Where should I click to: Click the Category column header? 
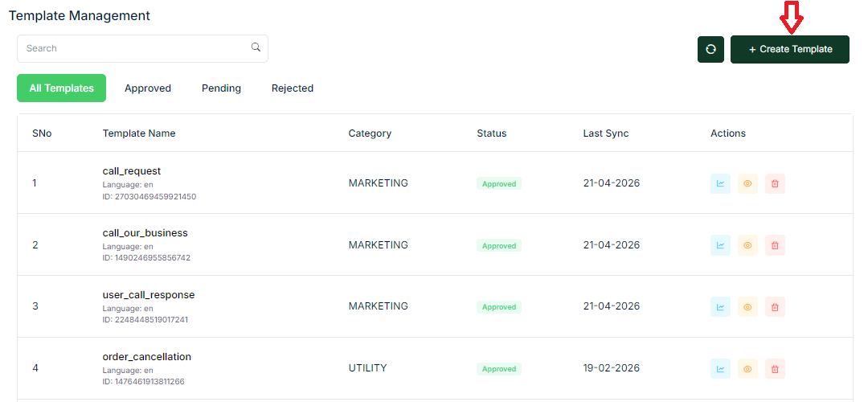[x=370, y=133]
